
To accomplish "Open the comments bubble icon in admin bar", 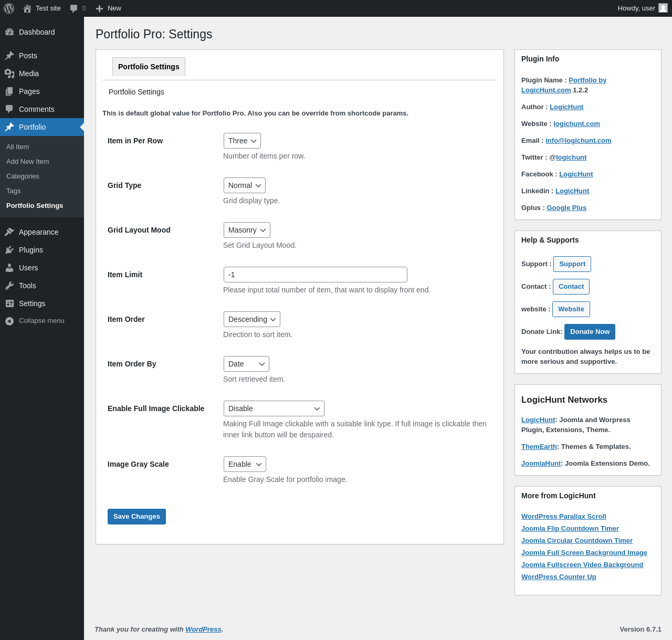I will pos(74,8).
